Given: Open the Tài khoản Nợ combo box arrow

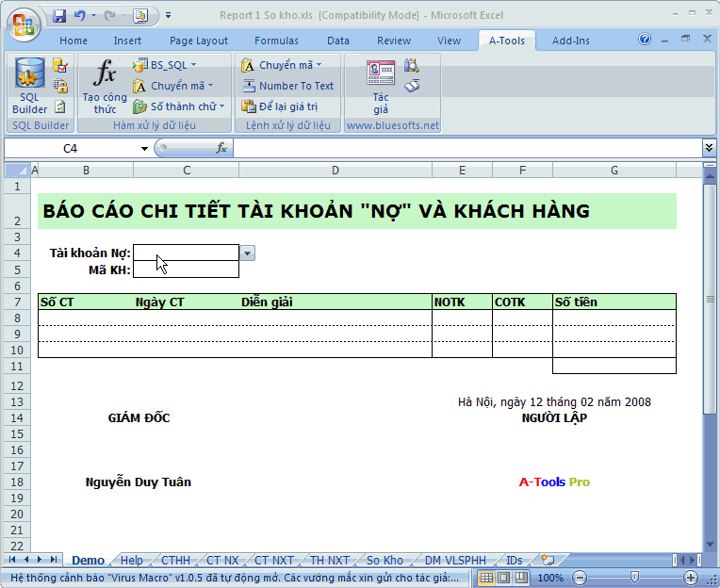Looking at the screenshot, I should click(247, 253).
